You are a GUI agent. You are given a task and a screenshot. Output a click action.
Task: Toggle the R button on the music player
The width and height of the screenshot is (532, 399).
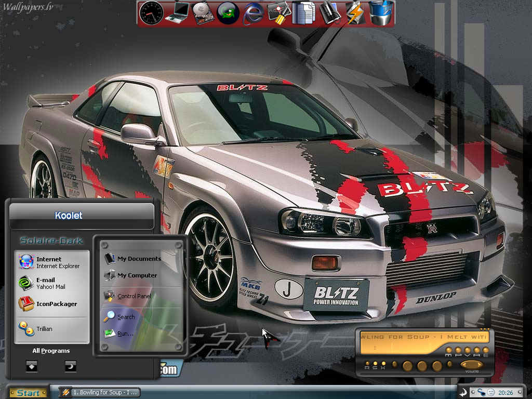pos(367,364)
